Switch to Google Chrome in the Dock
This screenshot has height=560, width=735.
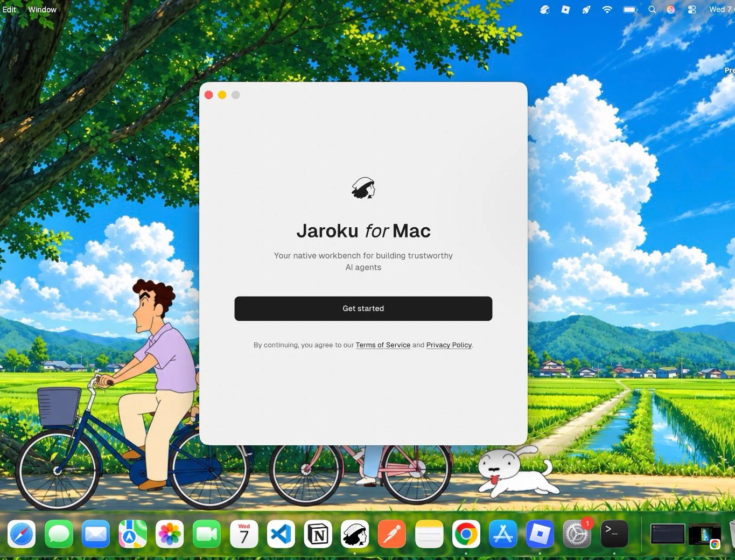tap(466, 534)
